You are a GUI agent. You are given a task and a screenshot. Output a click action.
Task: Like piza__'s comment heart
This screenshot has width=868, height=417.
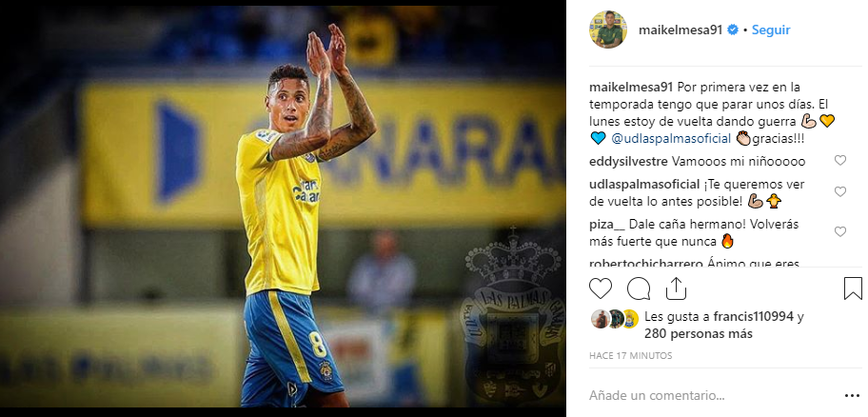[x=839, y=232]
